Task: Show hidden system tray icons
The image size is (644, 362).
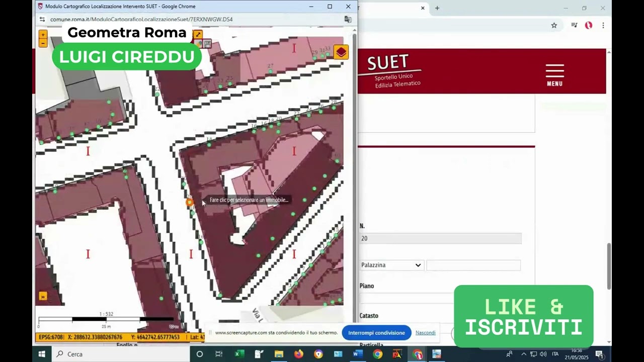Action: click(524, 354)
